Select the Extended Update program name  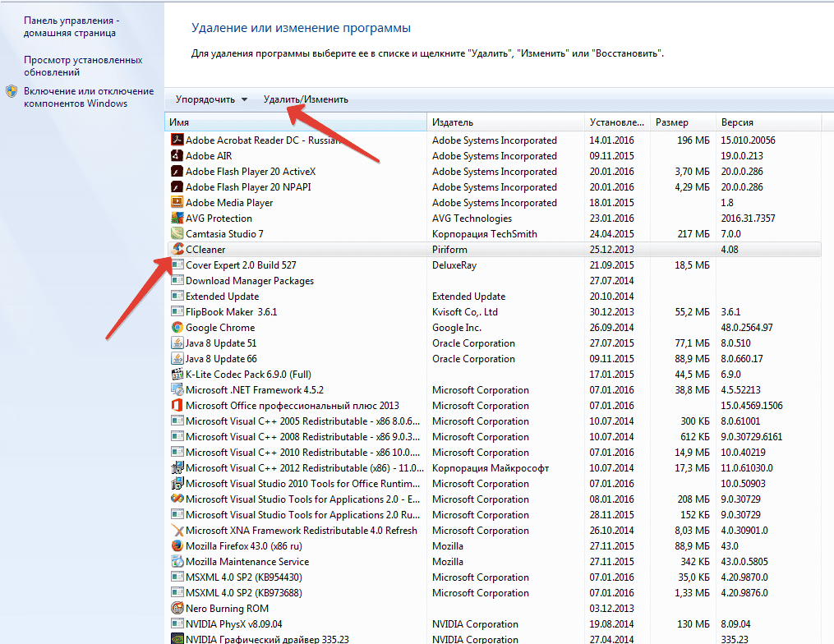[223, 297]
